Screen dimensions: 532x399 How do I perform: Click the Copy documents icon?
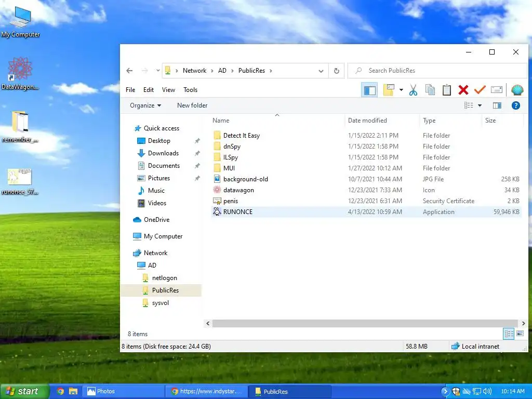click(x=430, y=90)
